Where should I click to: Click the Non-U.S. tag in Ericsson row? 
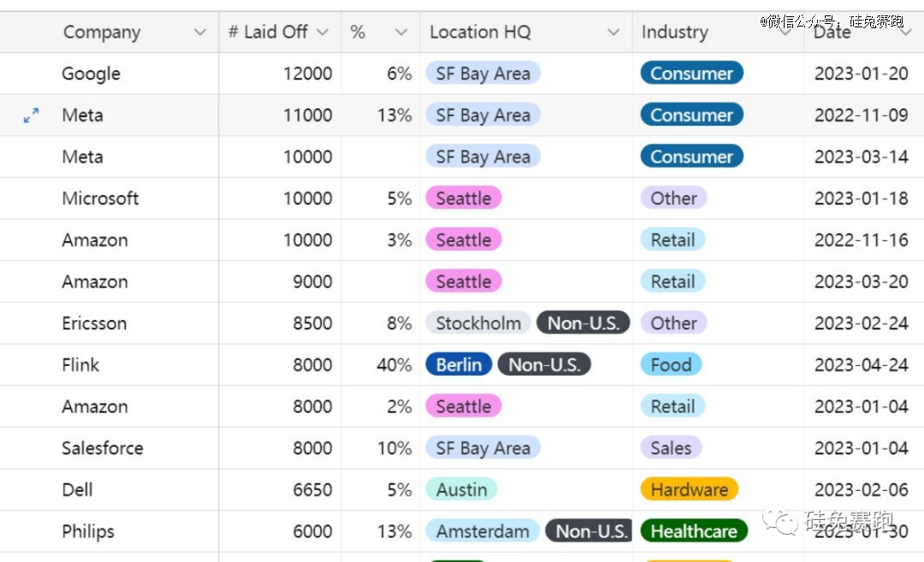(x=583, y=322)
